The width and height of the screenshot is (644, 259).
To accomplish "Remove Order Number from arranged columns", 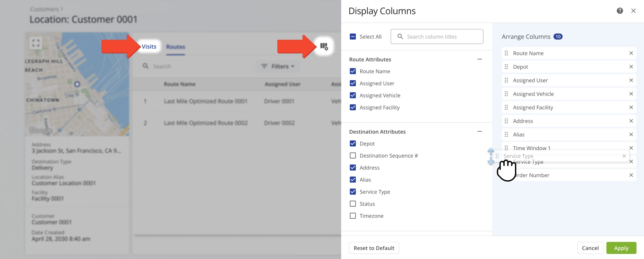I will [631, 175].
